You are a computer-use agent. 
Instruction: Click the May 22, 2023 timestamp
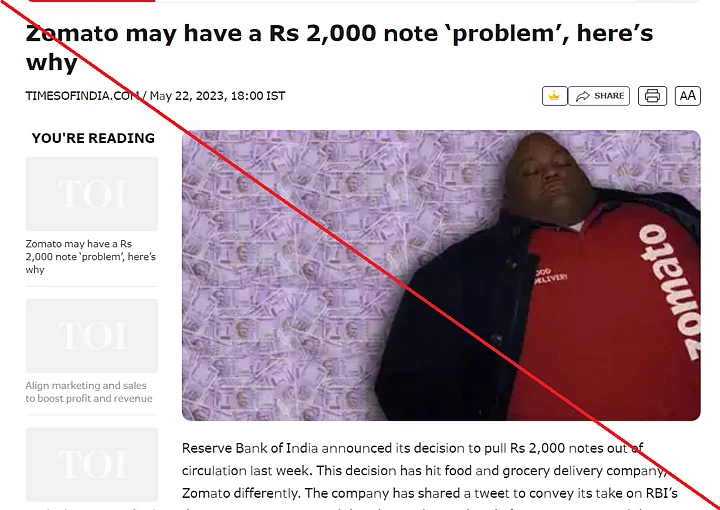click(x=217, y=95)
